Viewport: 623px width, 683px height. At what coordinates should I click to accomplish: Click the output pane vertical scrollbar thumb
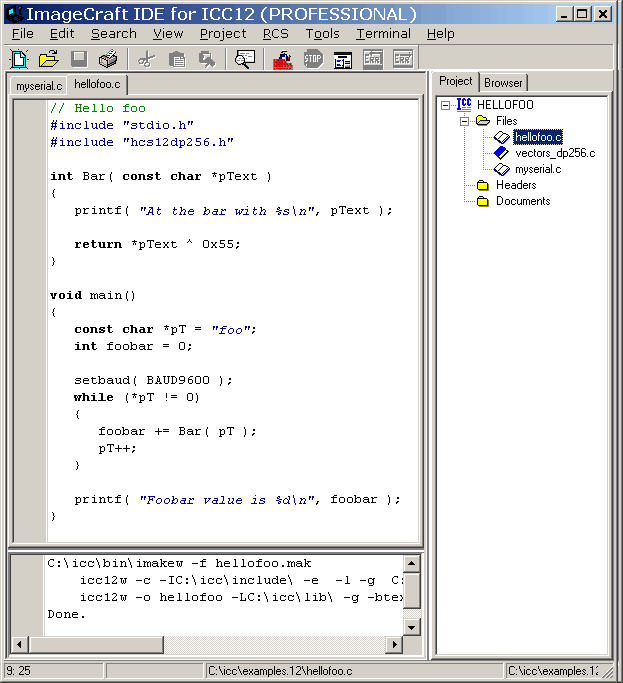click(x=411, y=590)
